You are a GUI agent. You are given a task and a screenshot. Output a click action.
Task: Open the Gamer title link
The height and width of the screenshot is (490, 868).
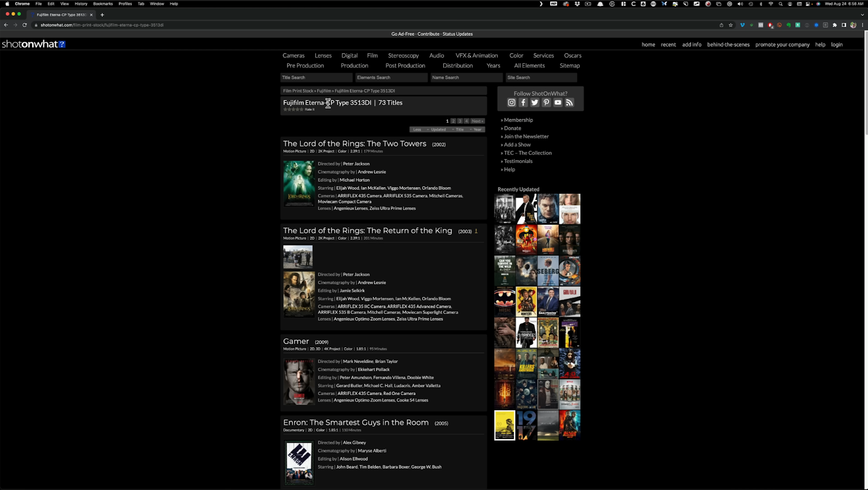(x=296, y=341)
